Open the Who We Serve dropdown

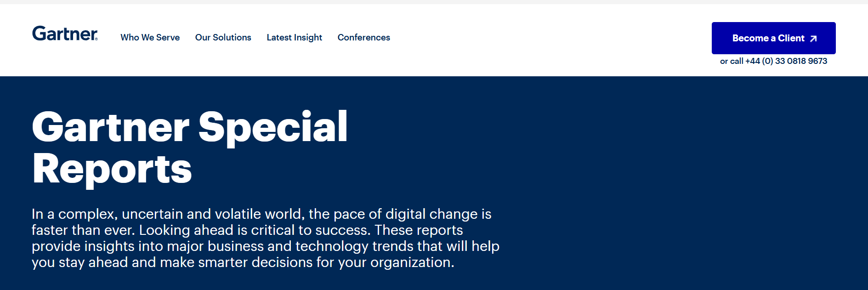coord(150,38)
